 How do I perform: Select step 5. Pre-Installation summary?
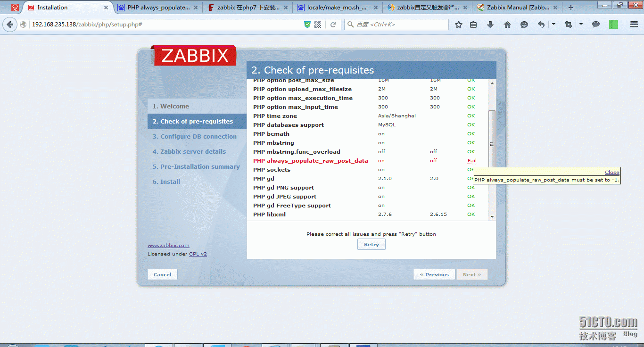point(197,166)
